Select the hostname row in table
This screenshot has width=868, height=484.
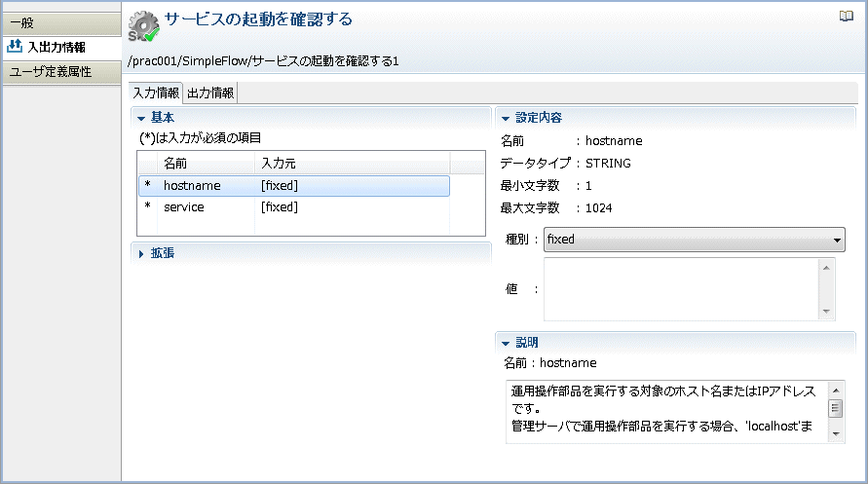coord(294,186)
